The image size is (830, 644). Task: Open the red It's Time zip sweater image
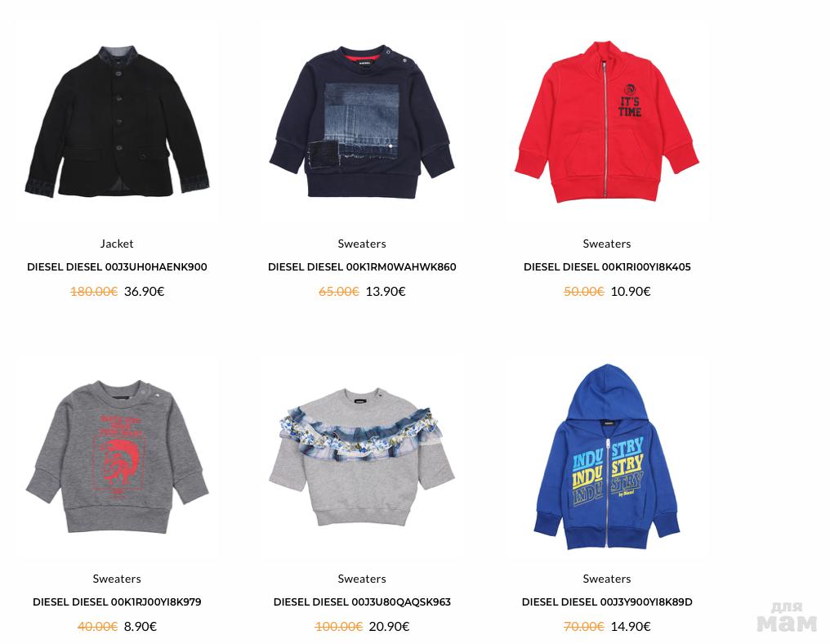607,121
